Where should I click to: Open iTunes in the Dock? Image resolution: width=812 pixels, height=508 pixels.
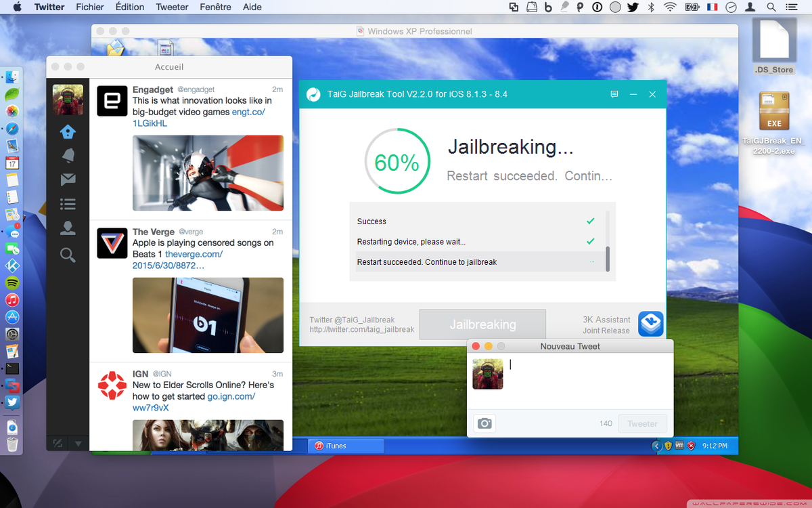click(x=12, y=300)
